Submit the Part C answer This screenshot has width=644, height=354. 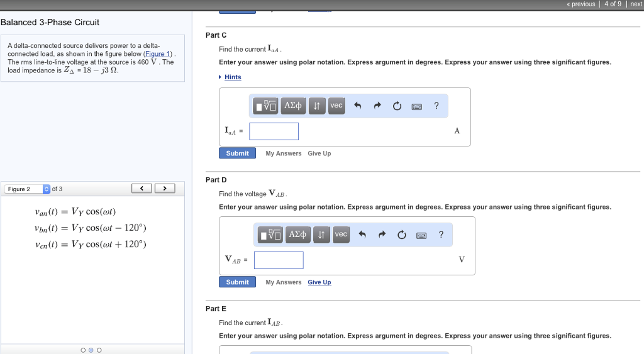click(x=237, y=153)
